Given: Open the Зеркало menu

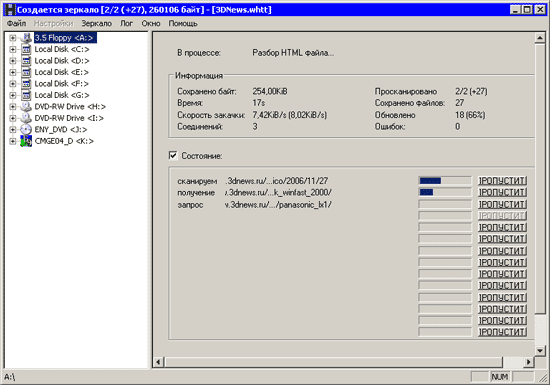Looking at the screenshot, I should (x=96, y=23).
